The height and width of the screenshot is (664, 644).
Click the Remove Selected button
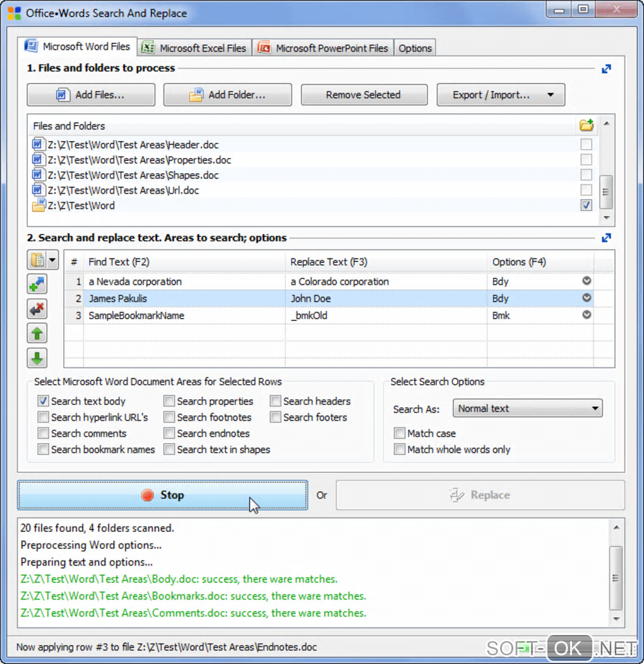(364, 94)
